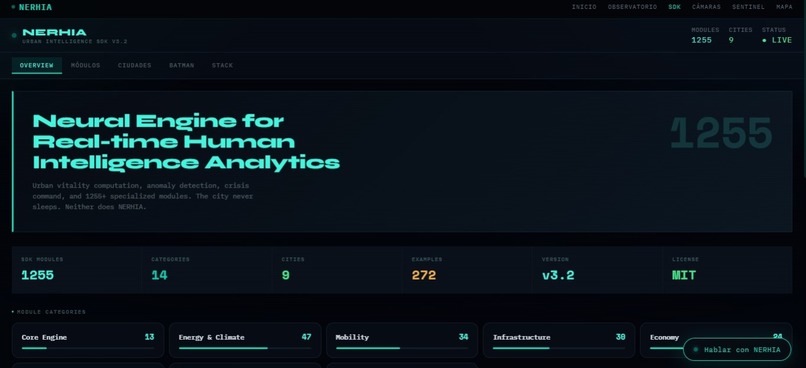Open SENTINEL navigation link
Image resolution: width=806 pixels, height=368 pixels.
click(x=748, y=7)
